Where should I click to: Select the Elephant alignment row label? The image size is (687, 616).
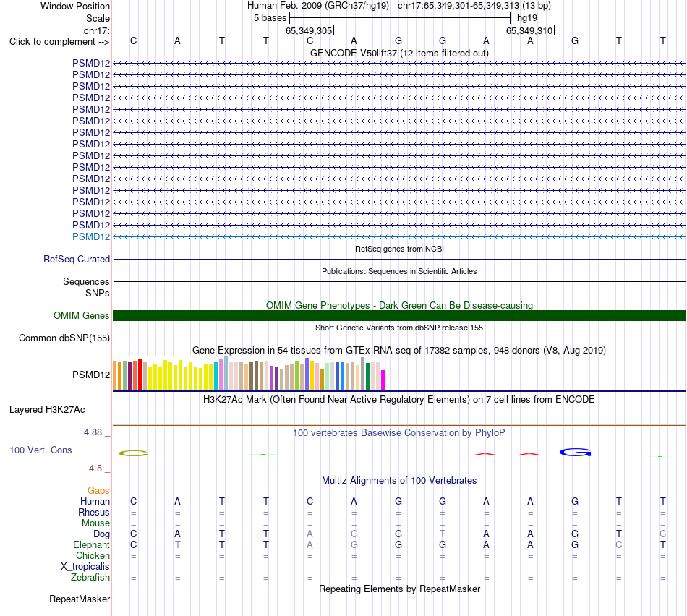(91, 544)
